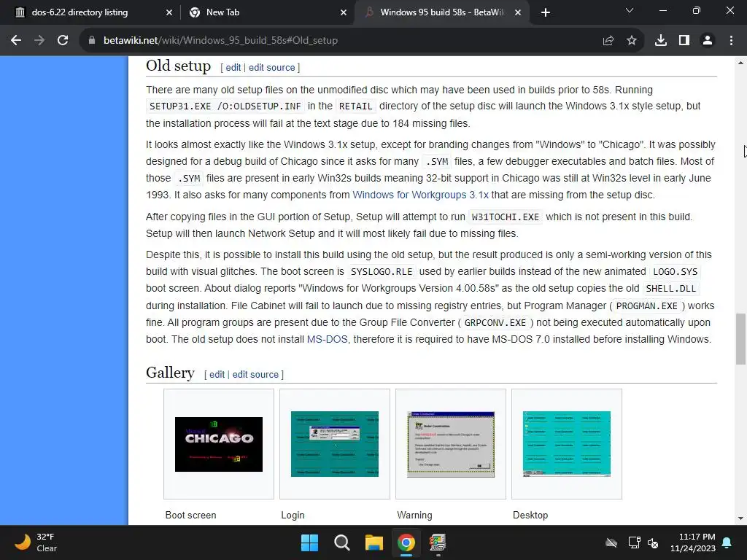This screenshot has width=747, height=560.
Task: Click the vertical scrollbar thumb
Action: pyautogui.click(x=741, y=338)
